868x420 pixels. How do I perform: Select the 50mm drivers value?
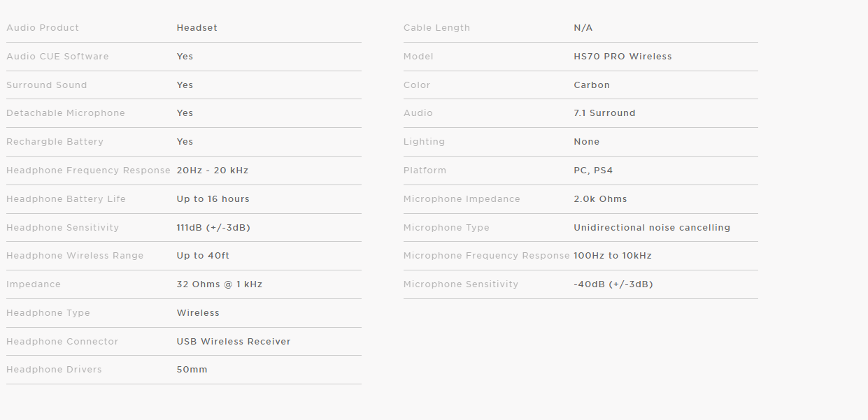click(x=192, y=370)
